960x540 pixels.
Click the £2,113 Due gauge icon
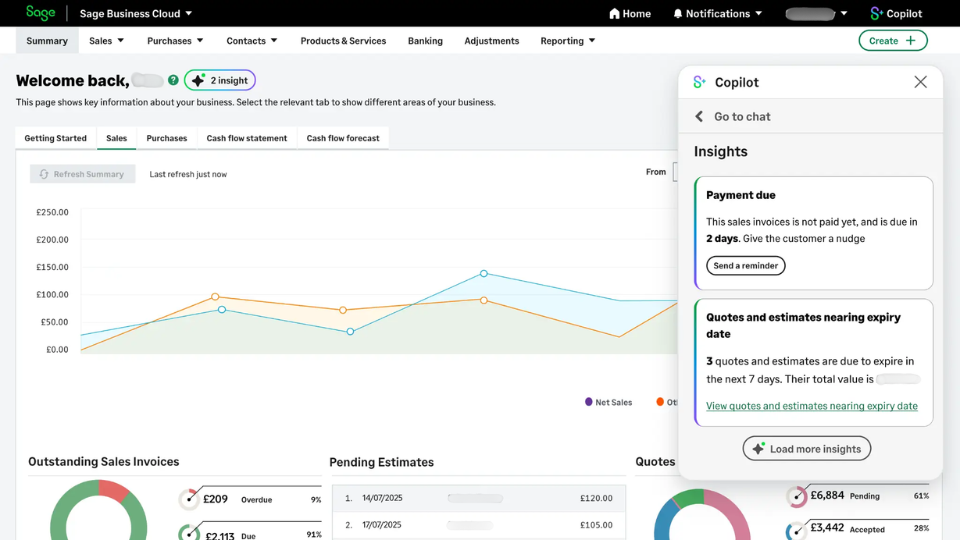pos(189,533)
